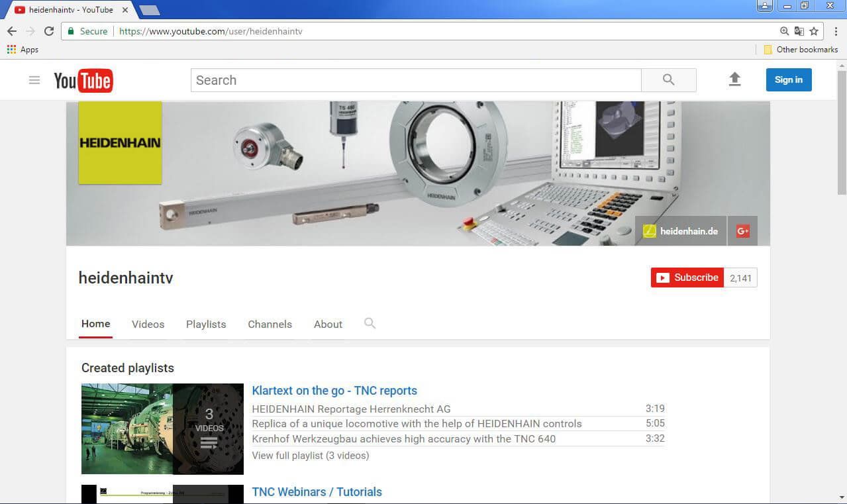Open the TNC Webinars playlist thumbnail
Image resolution: width=847 pixels, height=504 pixels.
[162, 494]
